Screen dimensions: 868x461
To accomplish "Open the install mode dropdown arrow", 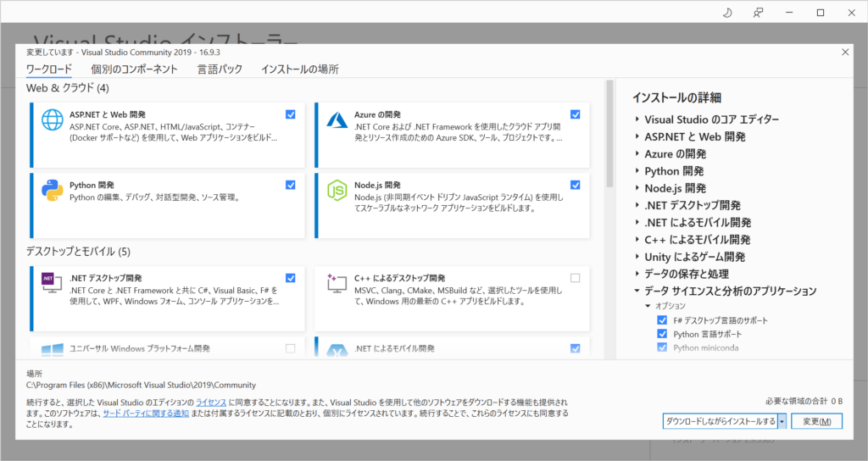I will pos(782,422).
